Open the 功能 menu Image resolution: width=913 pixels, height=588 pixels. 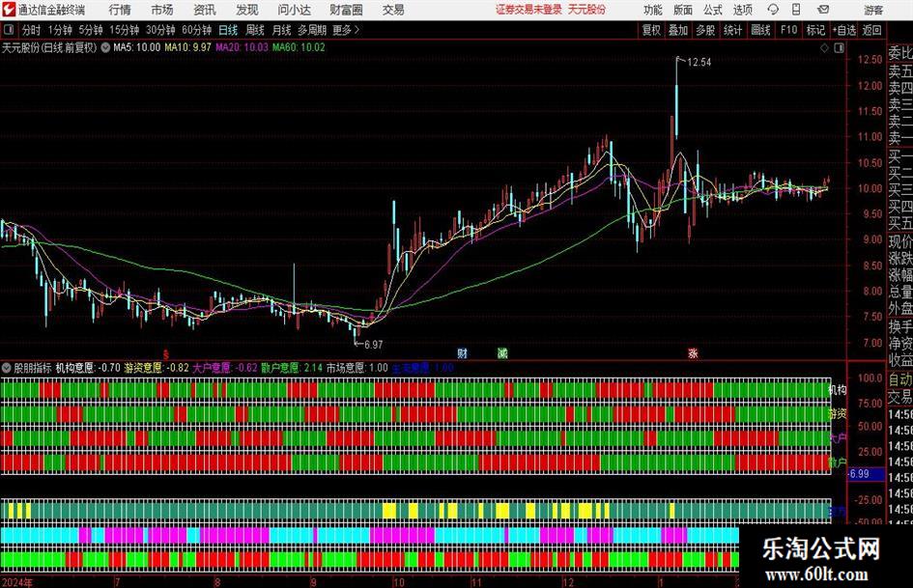(x=653, y=10)
